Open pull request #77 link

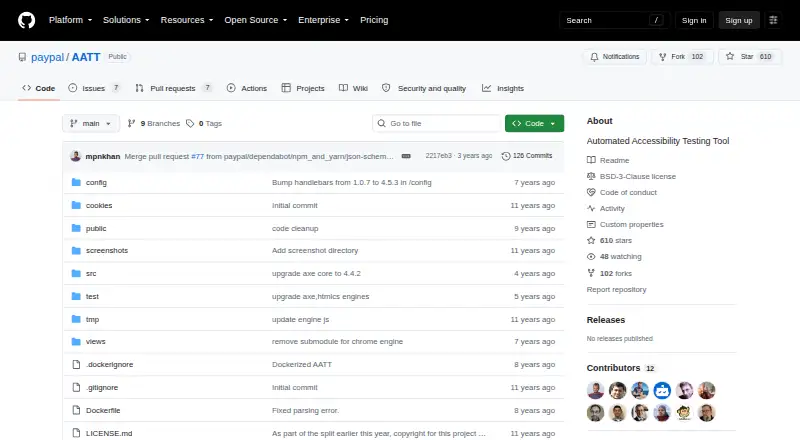tap(197, 156)
